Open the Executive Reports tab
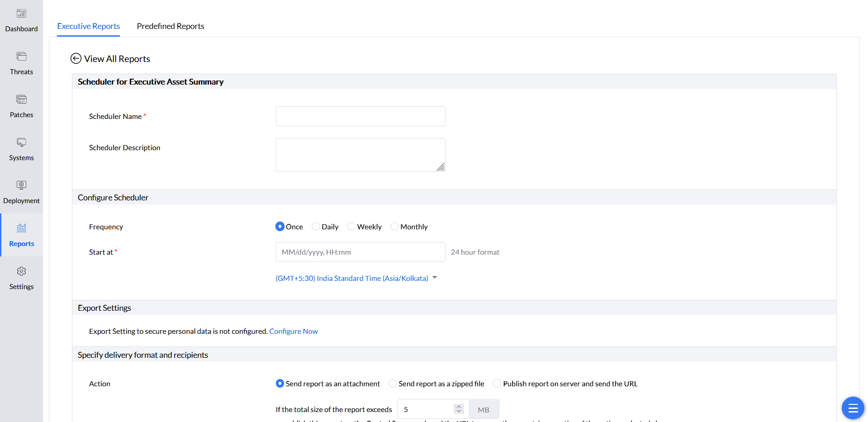 click(88, 26)
